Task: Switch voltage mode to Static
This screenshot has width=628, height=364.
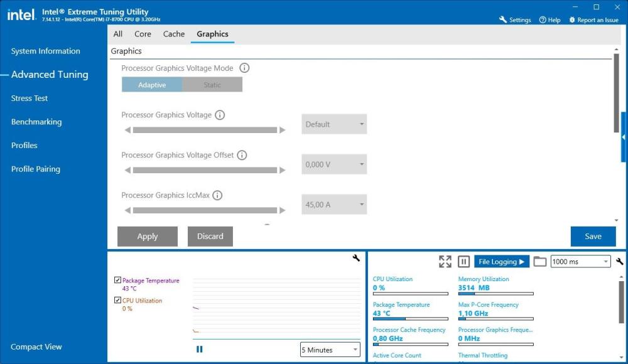Action: pos(212,85)
